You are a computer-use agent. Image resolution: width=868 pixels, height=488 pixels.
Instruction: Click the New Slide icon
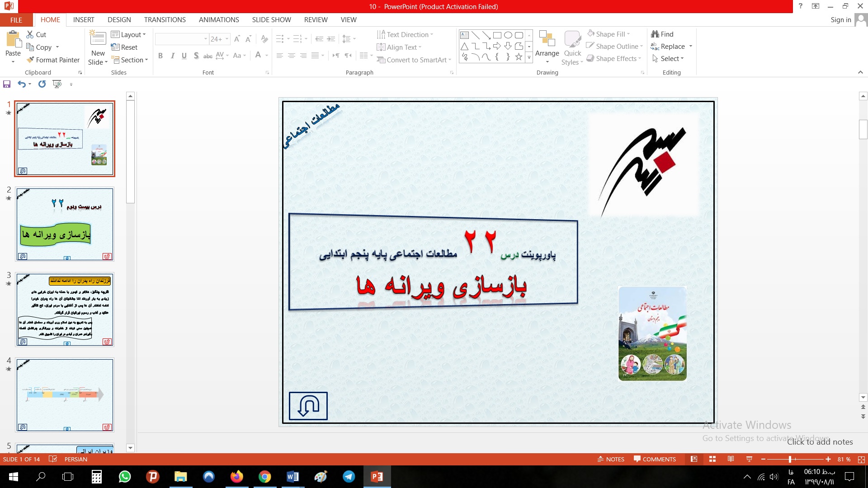[x=98, y=39]
